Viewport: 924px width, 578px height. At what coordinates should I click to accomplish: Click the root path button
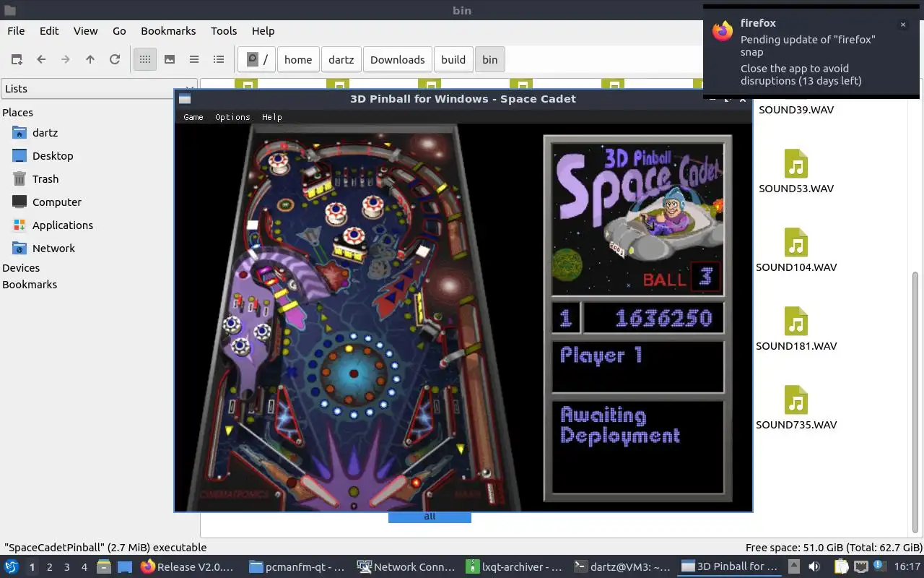pyautogui.click(x=257, y=59)
